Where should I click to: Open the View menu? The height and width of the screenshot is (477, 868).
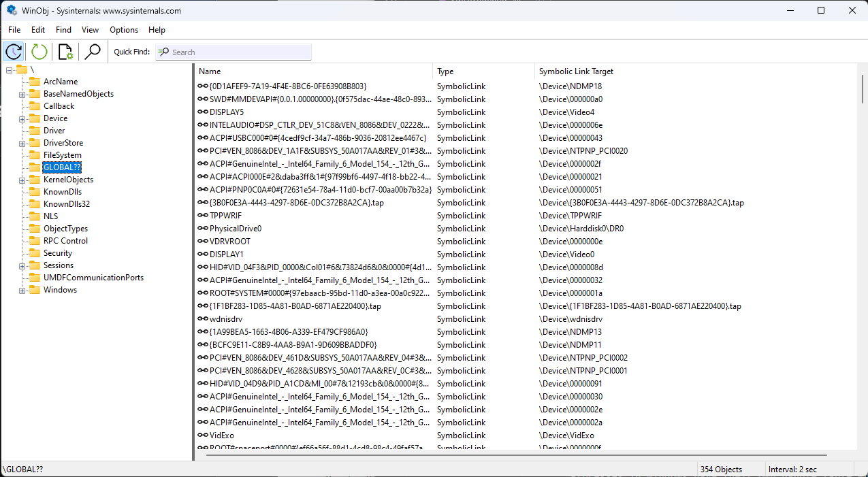90,30
